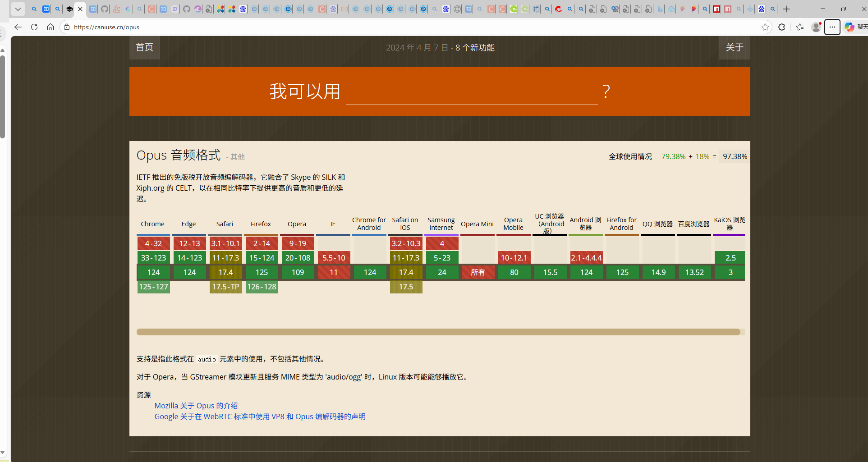Click UC 浏览器 15.5 cell

(x=551, y=272)
